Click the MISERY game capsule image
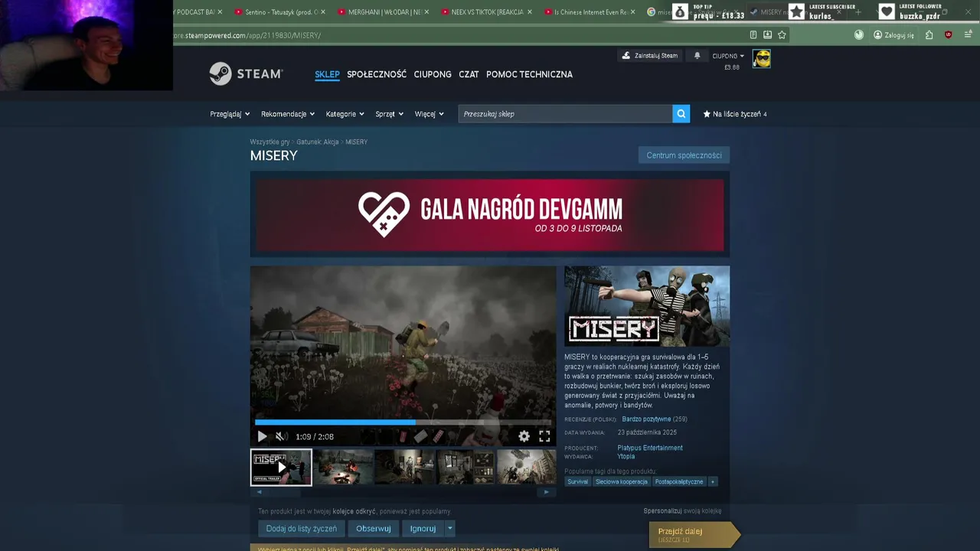This screenshot has width=980, height=551. point(647,306)
